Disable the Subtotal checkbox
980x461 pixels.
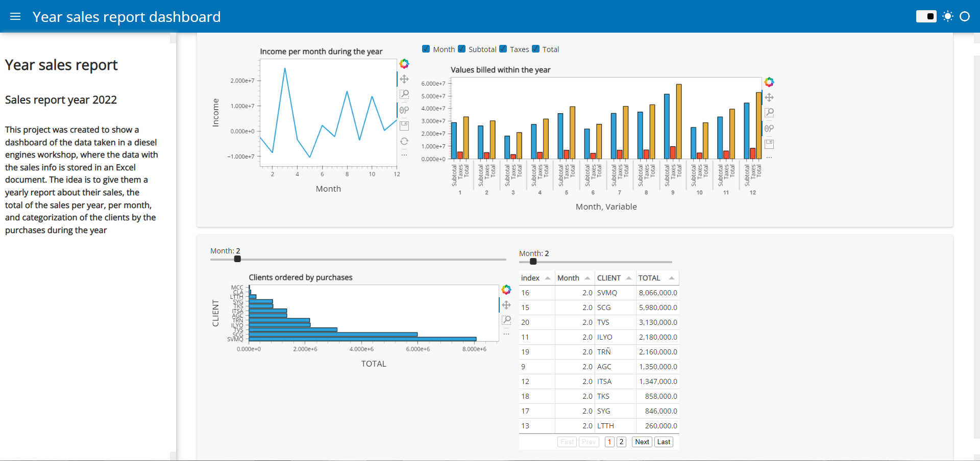(462, 49)
